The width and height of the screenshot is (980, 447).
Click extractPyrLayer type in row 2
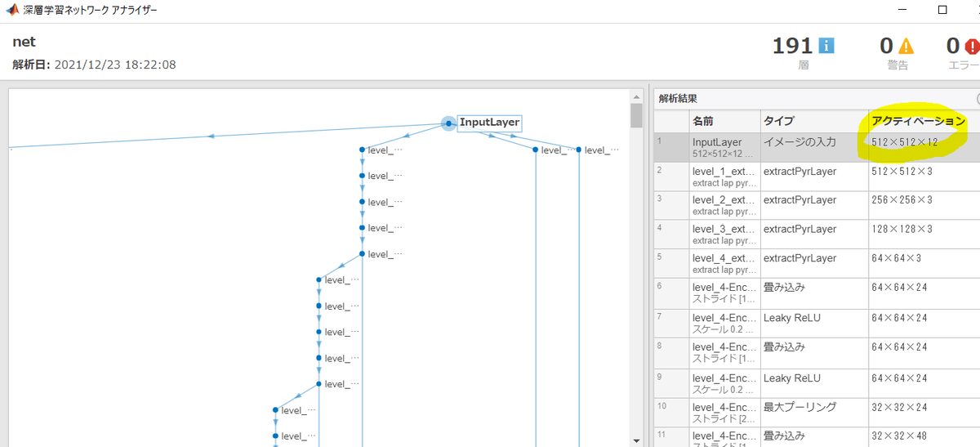814,177
